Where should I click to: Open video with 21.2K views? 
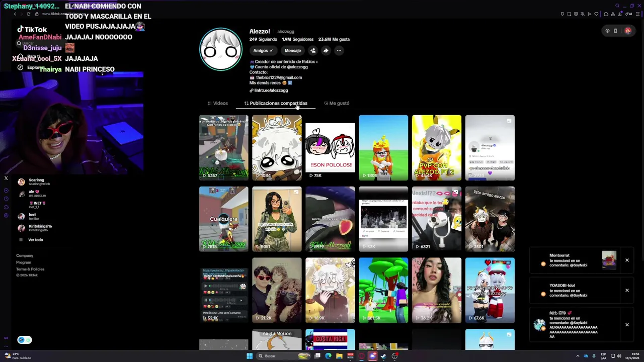click(x=277, y=291)
